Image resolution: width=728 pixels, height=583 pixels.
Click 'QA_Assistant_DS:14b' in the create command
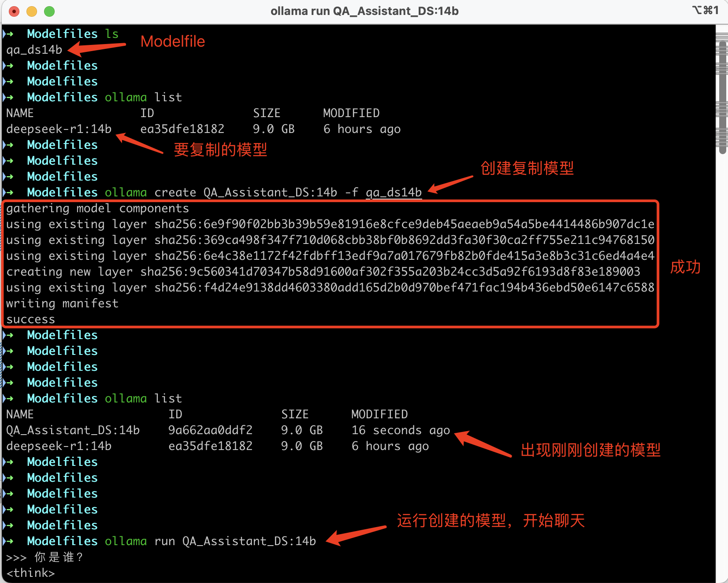pos(271,192)
